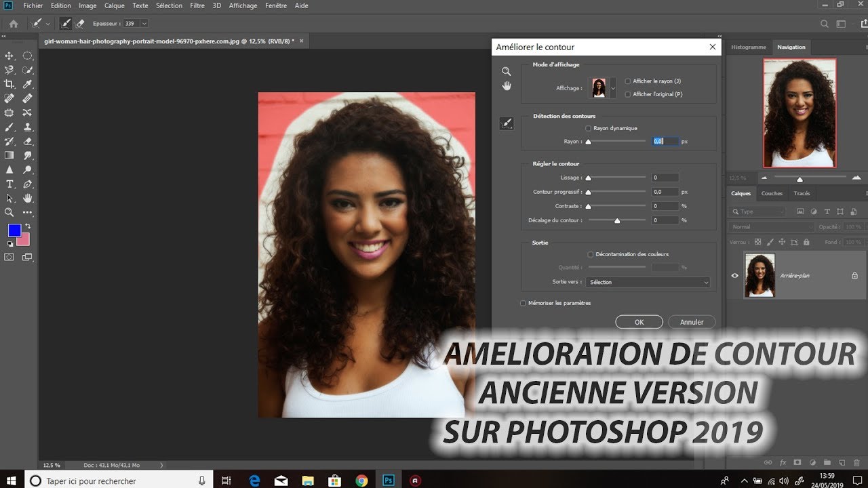This screenshot has width=868, height=488.
Task: Select the Eyedropper tool
Action: point(28,84)
